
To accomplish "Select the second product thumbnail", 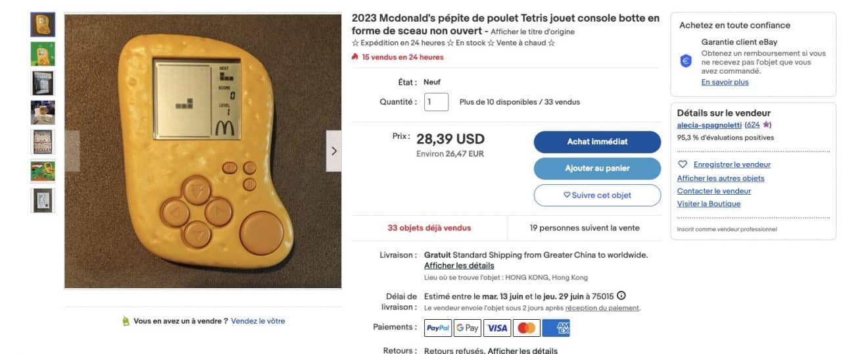I will (43, 54).
